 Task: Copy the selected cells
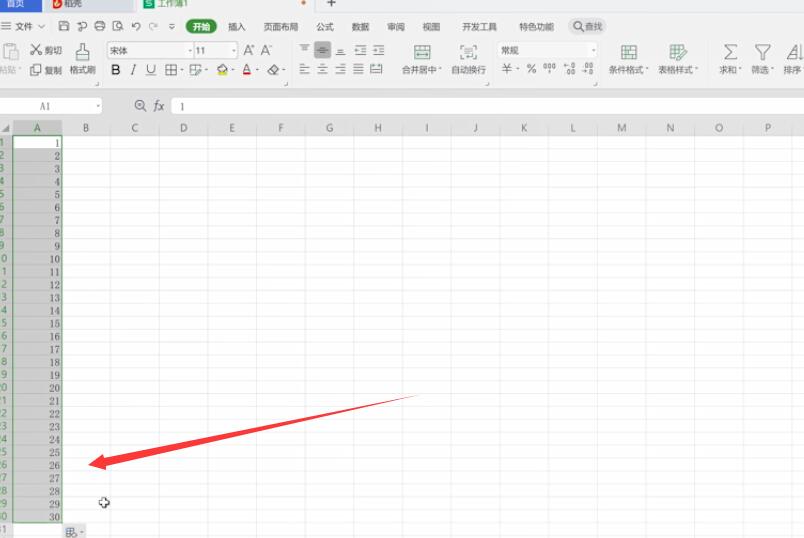(46, 70)
